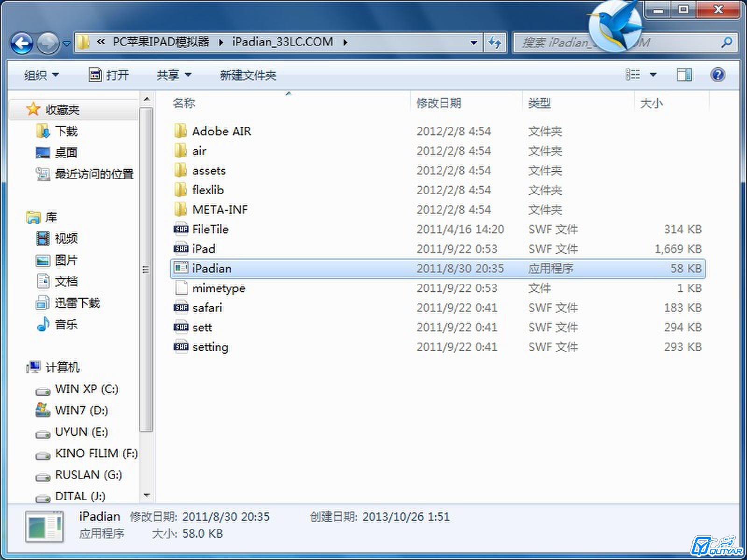The image size is (747, 560).
Task: Select the setting SWF file icon
Action: [181, 347]
